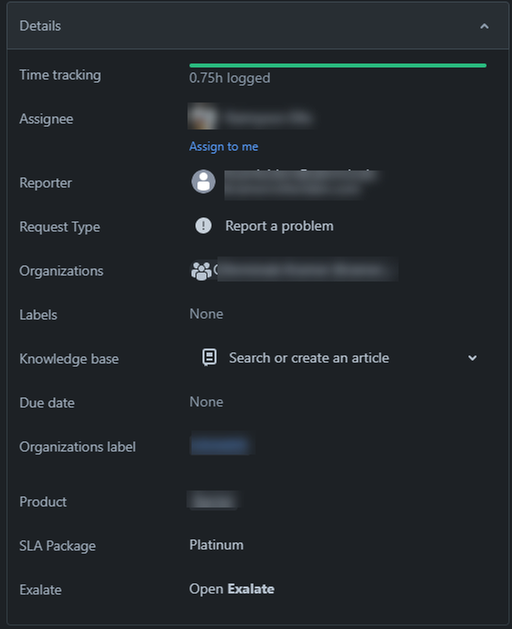Click the Details panel header title
The width and height of the screenshot is (512, 629).
click(x=40, y=26)
